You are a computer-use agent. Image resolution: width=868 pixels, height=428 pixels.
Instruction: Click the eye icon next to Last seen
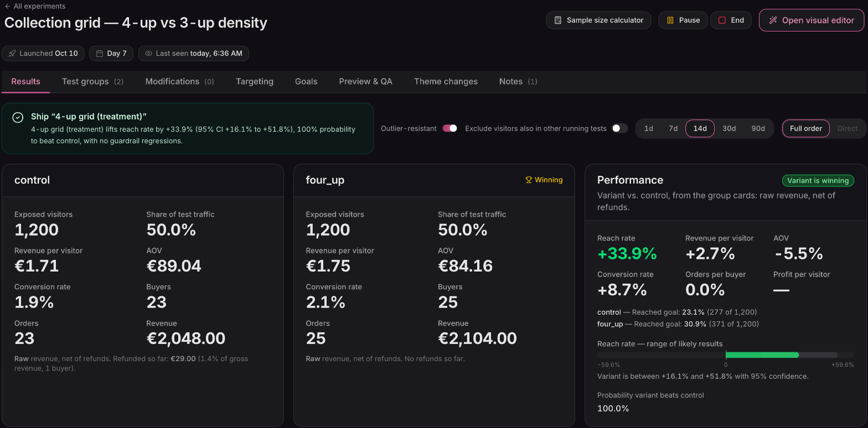pyautogui.click(x=148, y=54)
